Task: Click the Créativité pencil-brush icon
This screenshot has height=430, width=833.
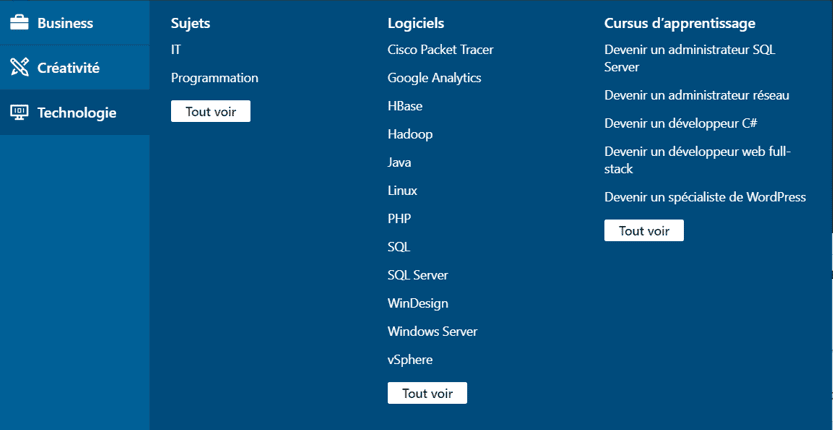Action: [19, 68]
